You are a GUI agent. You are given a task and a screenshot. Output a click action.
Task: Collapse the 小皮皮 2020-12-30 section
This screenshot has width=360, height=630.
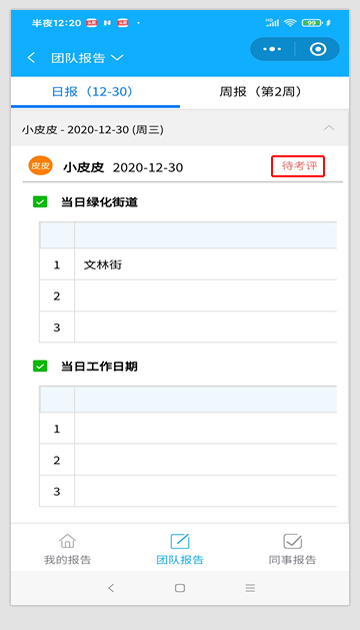(x=329, y=128)
